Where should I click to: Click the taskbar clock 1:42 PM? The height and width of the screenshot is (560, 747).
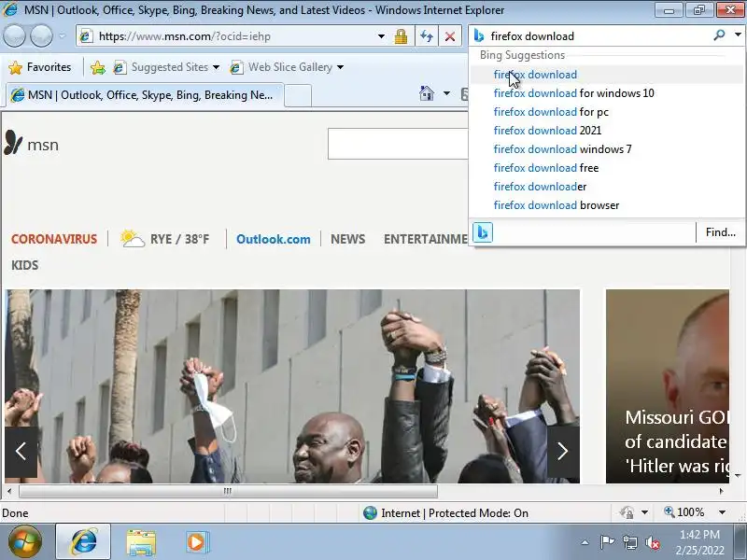click(x=699, y=534)
